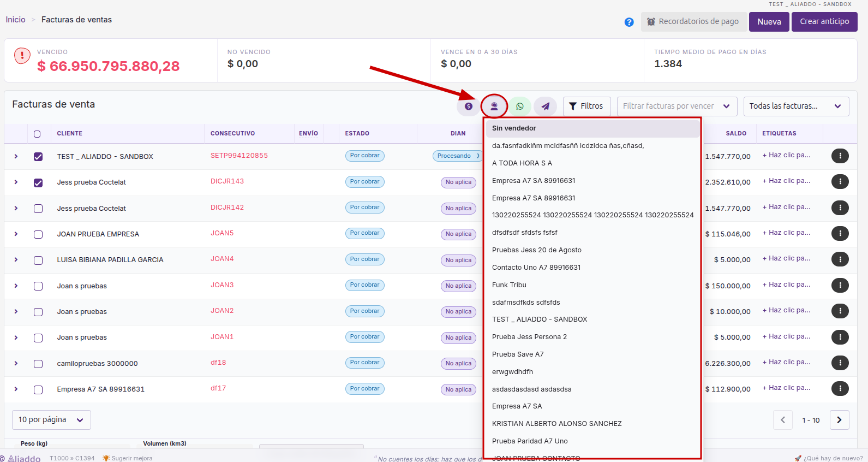868x462 pixels.
Task: Check the JOAN PRUEBA EMPRESA checkbox
Action: [38, 234]
